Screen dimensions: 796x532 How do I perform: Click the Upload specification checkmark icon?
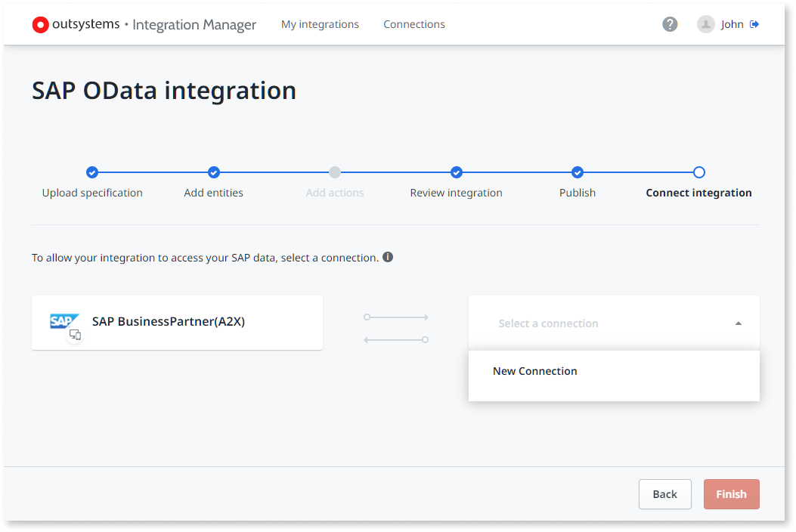[92, 172]
